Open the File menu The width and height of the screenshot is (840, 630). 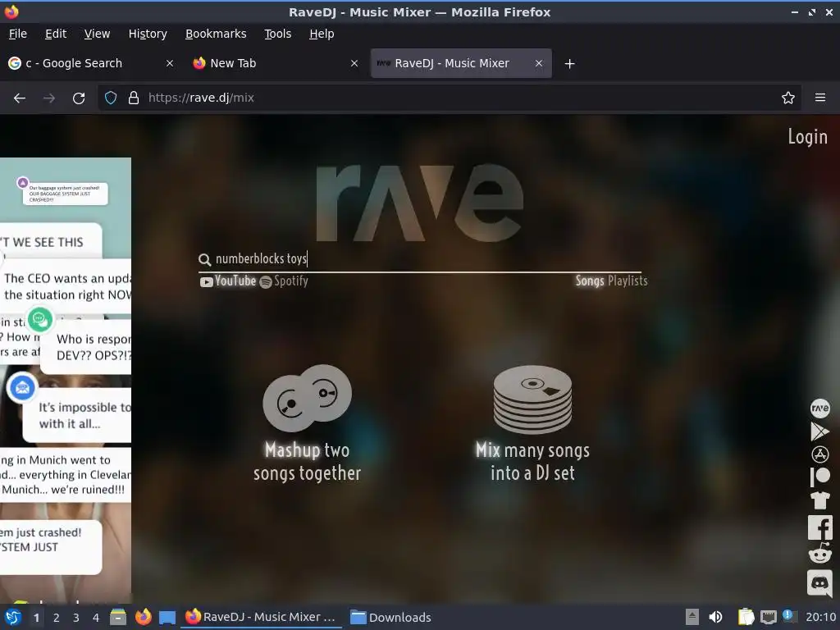coord(18,34)
